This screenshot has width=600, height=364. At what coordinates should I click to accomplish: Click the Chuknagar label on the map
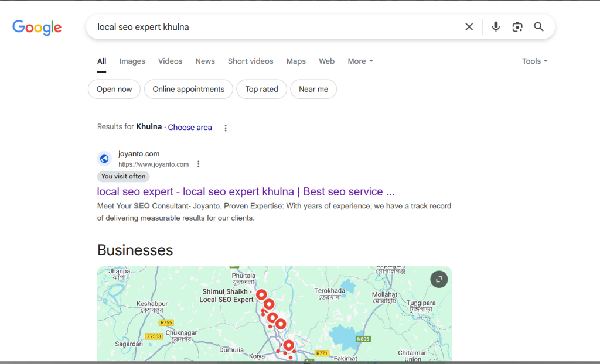point(181,335)
